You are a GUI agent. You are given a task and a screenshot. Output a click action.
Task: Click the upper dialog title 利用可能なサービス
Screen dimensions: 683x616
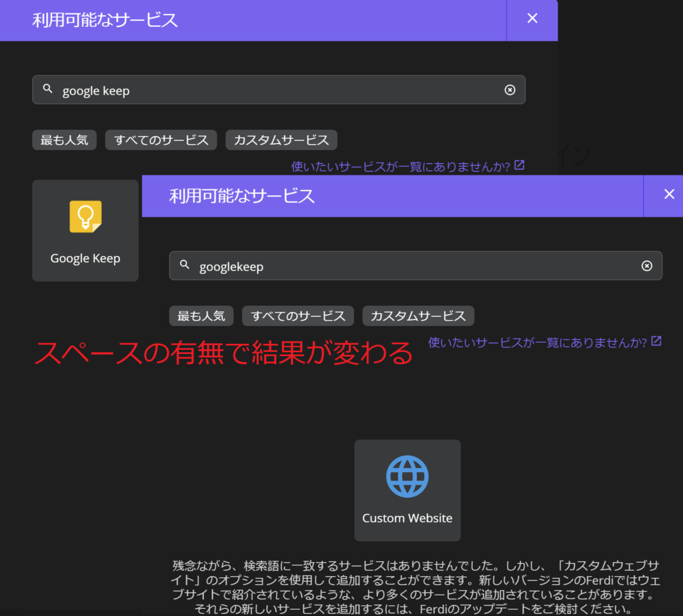(105, 20)
